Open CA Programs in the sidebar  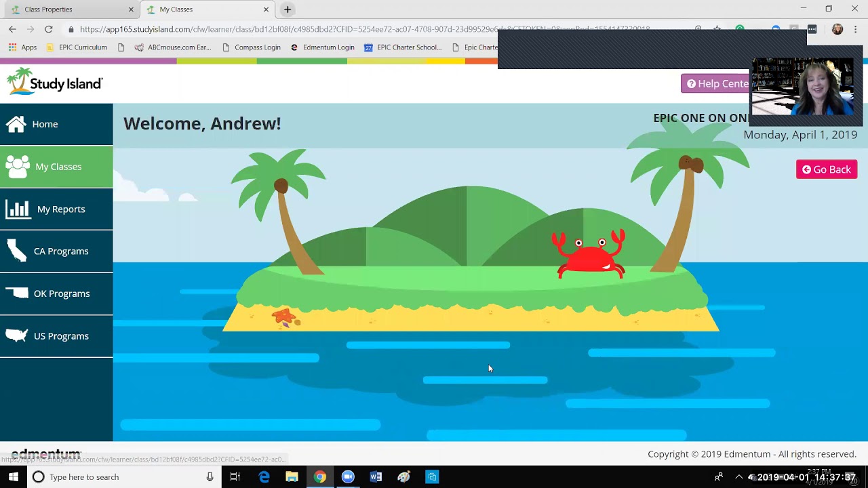coord(56,251)
